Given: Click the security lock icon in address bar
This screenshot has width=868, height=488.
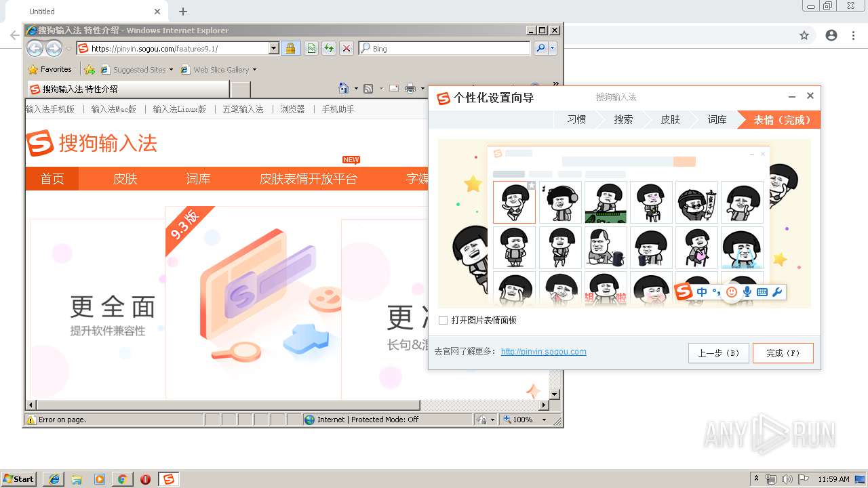Looking at the screenshot, I should pyautogui.click(x=290, y=48).
